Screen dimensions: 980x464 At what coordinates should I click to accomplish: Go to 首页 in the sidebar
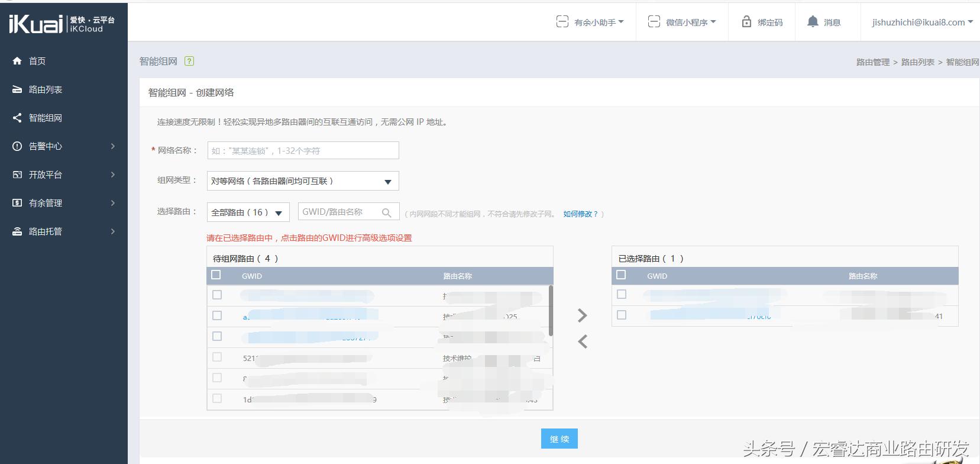(x=37, y=61)
